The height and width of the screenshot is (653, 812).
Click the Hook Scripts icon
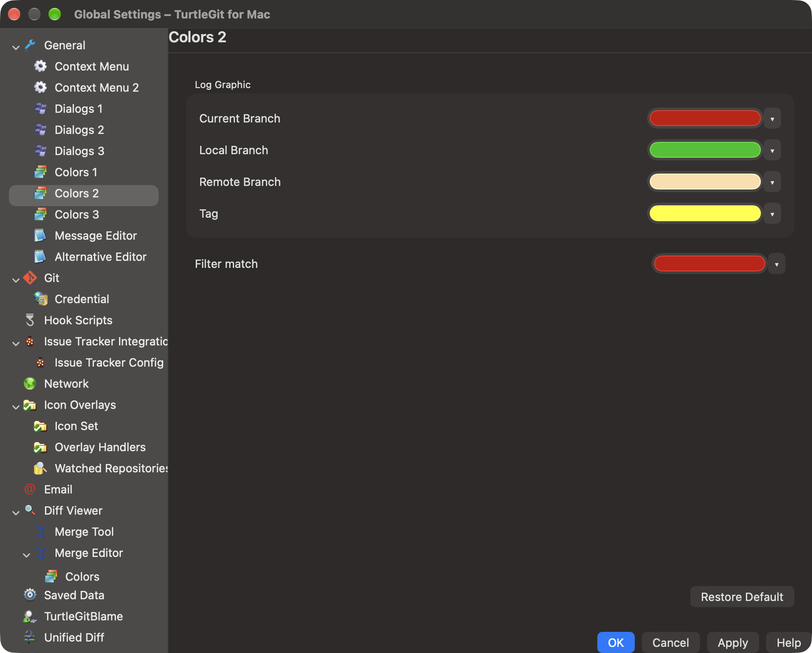(30, 320)
